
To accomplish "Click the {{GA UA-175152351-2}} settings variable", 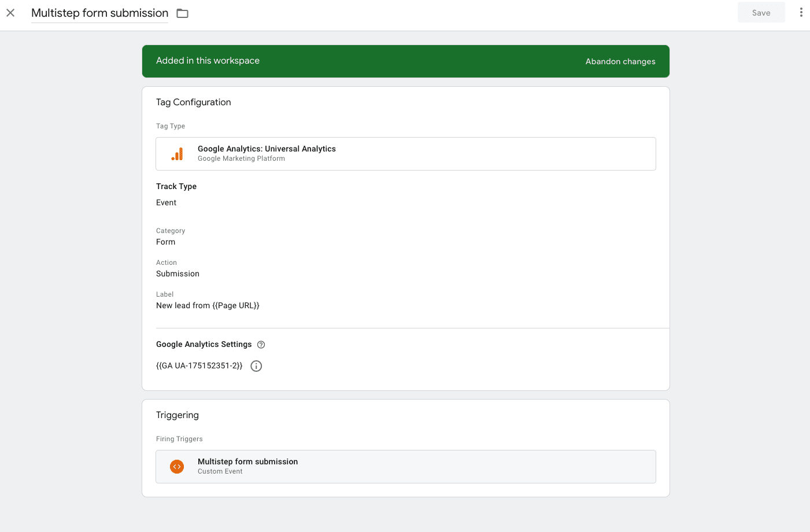I will [x=199, y=365].
